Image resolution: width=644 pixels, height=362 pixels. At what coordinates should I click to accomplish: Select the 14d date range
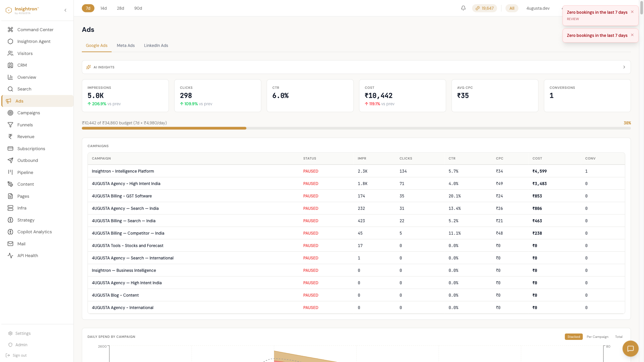(104, 8)
